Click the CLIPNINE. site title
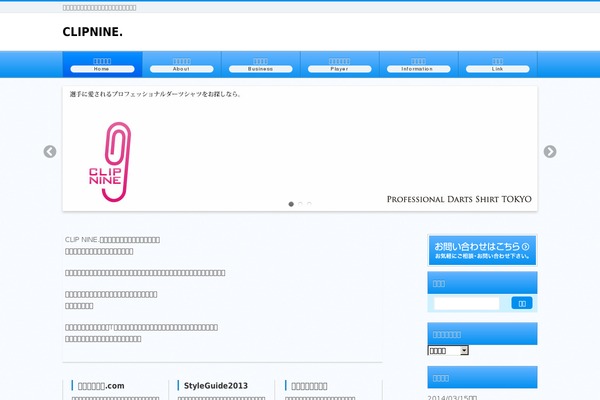 tap(93, 32)
